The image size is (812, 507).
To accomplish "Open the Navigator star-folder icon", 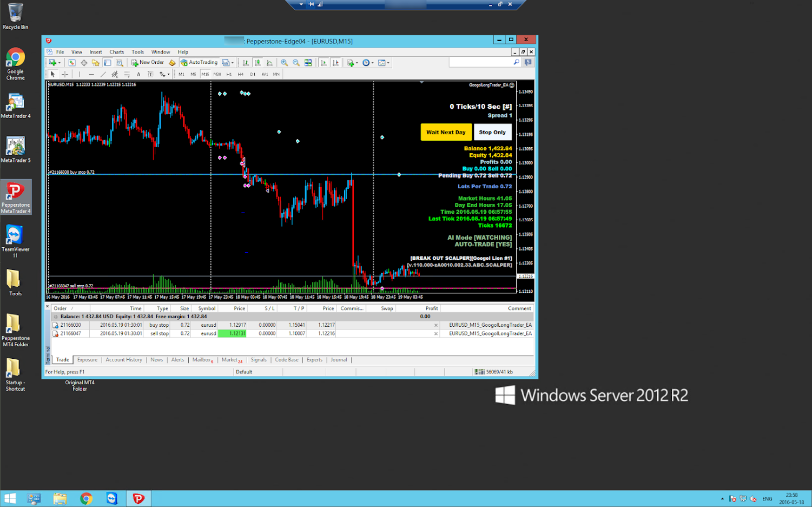I will click(x=96, y=63).
